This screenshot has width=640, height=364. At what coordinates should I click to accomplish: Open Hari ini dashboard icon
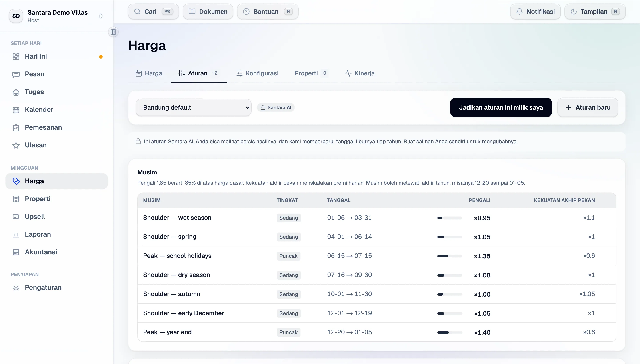click(x=16, y=57)
